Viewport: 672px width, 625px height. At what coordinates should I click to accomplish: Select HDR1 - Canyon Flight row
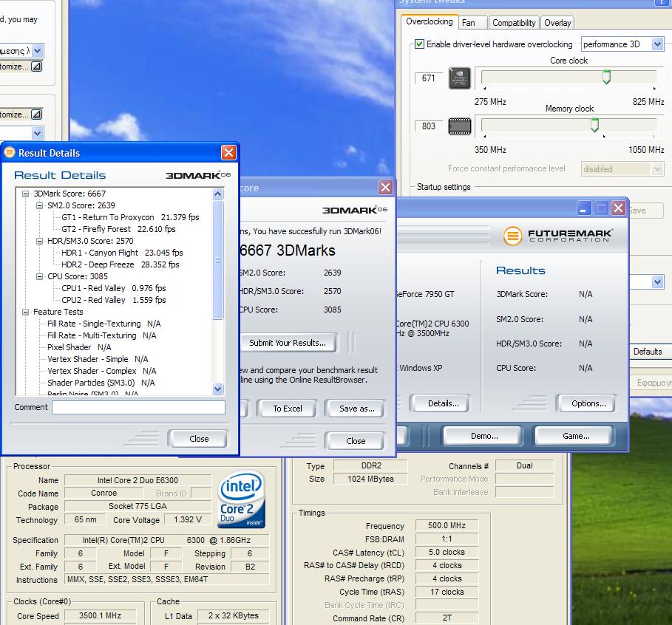point(122,253)
